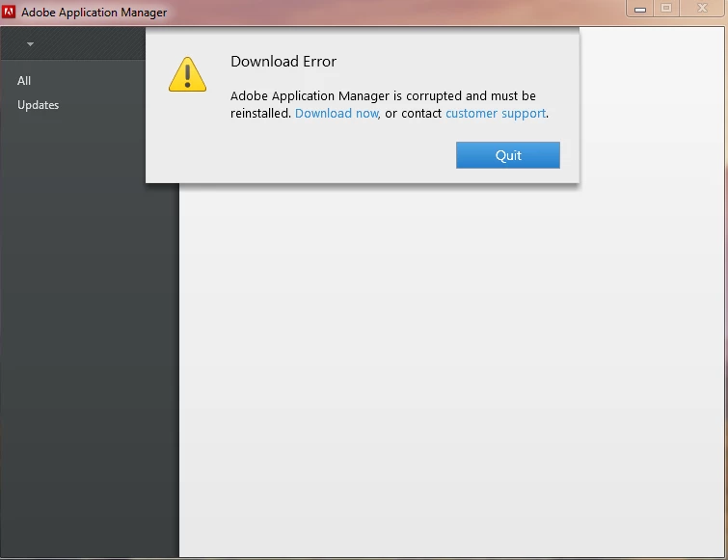Click the Adobe logo in title bar
The height and width of the screenshot is (560, 728).
(9, 12)
